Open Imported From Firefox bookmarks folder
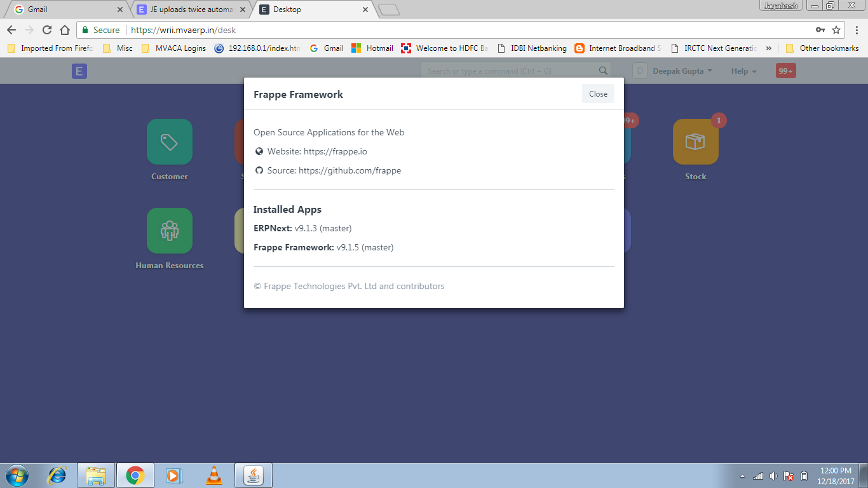Screen dimensions: 868x488 [x=50, y=48]
